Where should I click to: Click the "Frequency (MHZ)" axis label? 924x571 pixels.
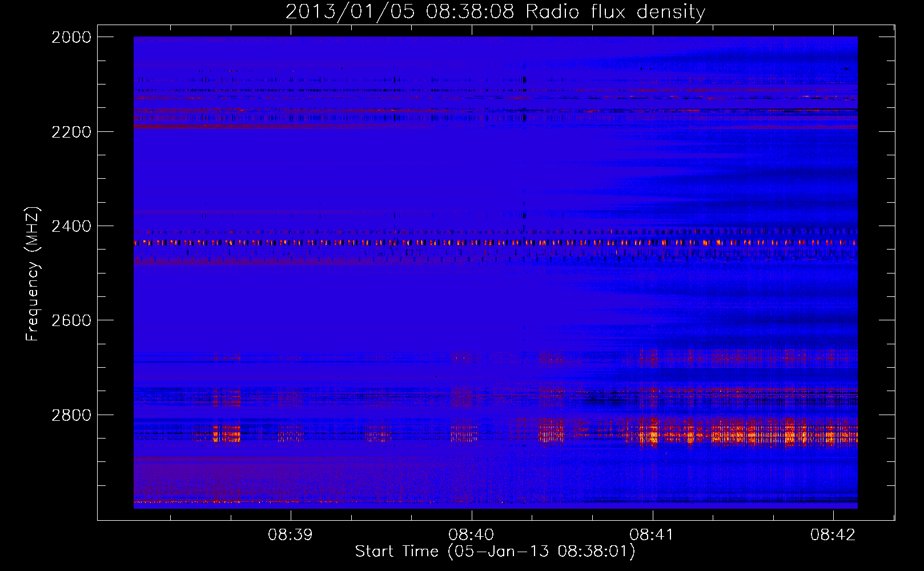(x=33, y=274)
